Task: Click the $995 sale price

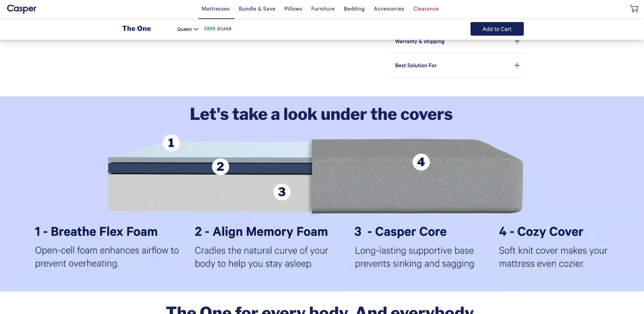Action: pyautogui.click(x=209, y=29)
